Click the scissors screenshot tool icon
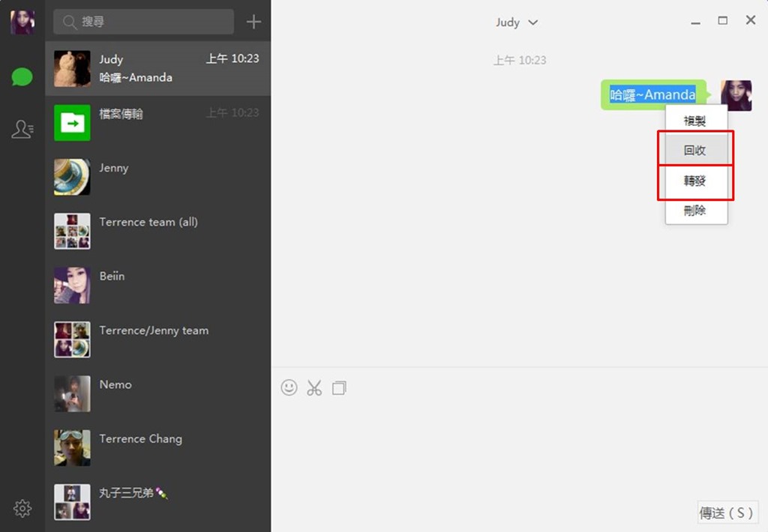This screenshot has height=532, width=768. point(314,387)
